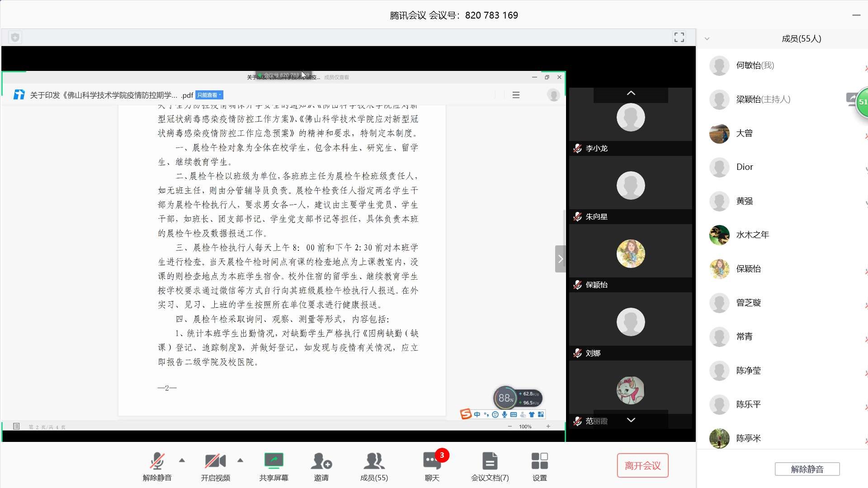Image resolution: width=868 pixels, height=488 pixels.
Task: Open Sogou soft keyboard icon
Action: 513,414
